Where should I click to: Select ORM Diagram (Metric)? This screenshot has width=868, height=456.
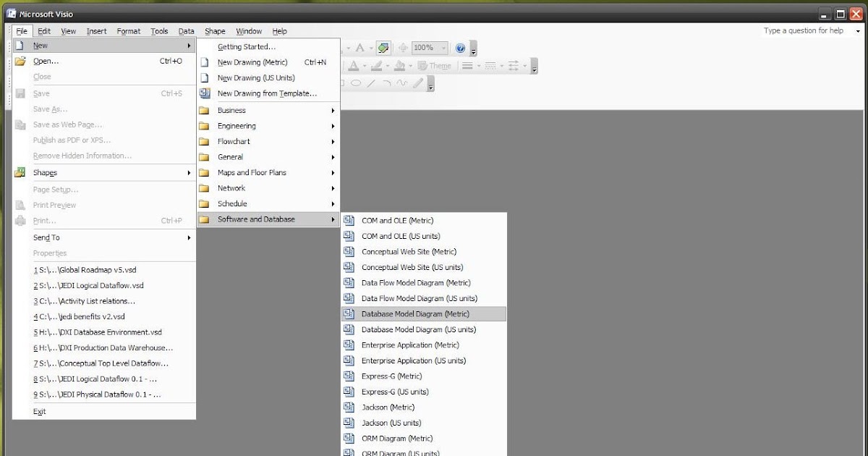click(424, 439)
